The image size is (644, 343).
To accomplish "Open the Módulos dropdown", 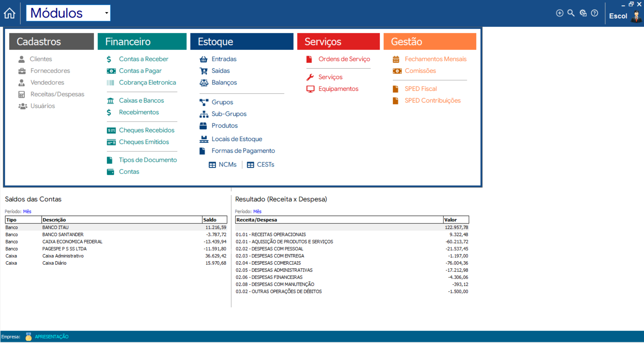I will pyautogui.click(x=106, y=13).
